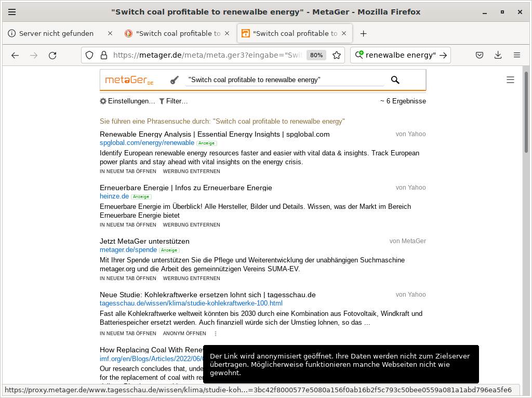
Task: Reset the 80% zoom level badge
Action: coord(316,55)
